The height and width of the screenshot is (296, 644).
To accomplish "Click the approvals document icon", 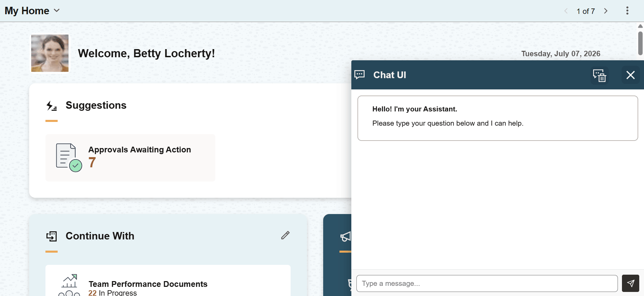I will [69, 158].
